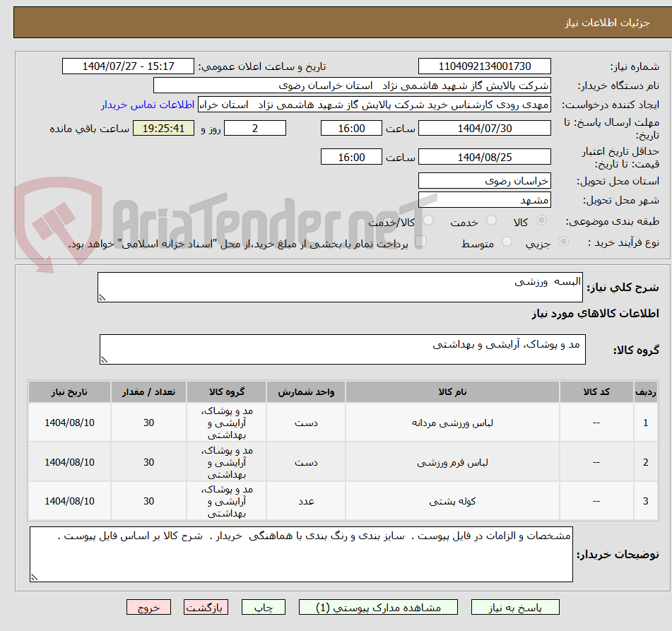Click the پاسخ به نیاز button
The height and width of the screenshot is (631, 672).
515,608
